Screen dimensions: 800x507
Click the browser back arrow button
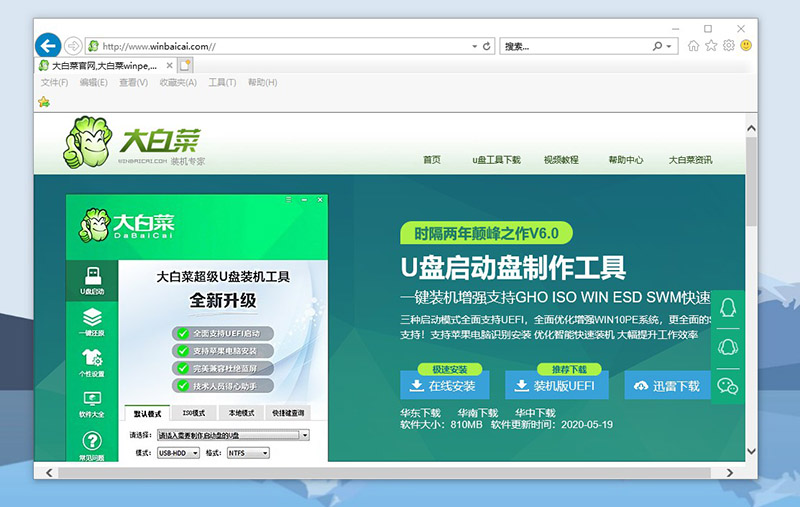tap(48, 46)
